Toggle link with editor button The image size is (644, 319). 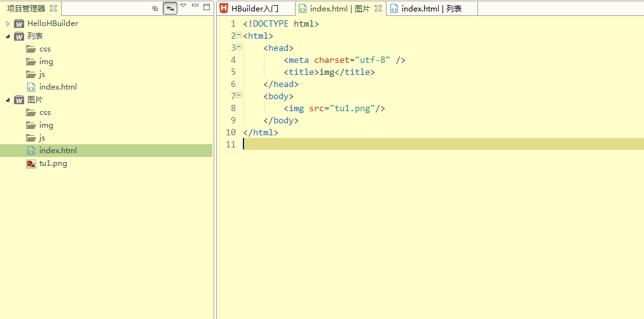click(170, 8)
